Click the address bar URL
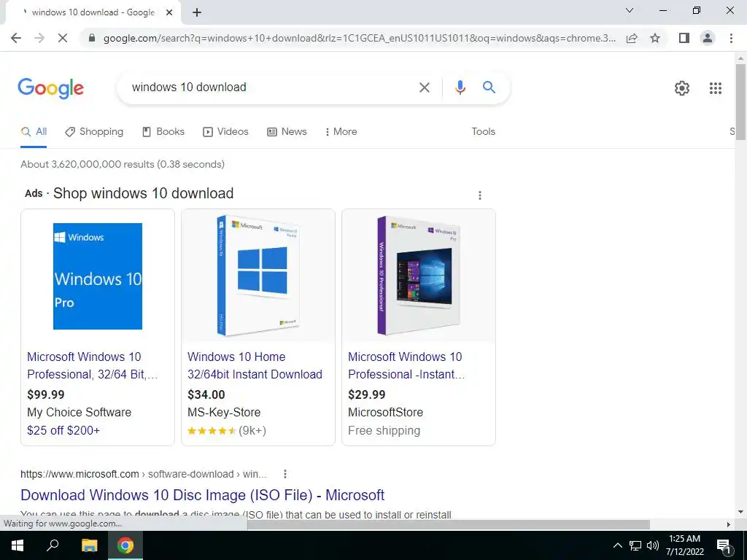The image size is (747, 560). click(x=359, y=38)
